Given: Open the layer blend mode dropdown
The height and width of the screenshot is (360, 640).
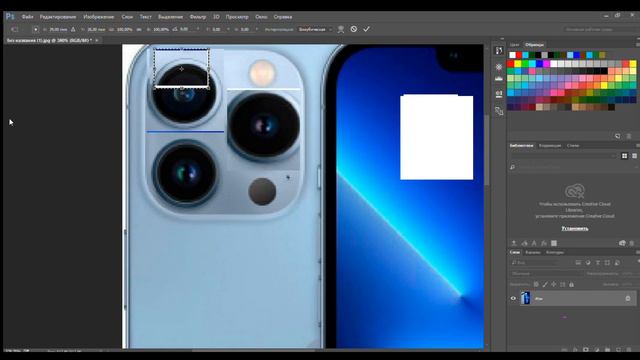Looking at the screenshot, I should pyautogui.click(x=547, y=273).
